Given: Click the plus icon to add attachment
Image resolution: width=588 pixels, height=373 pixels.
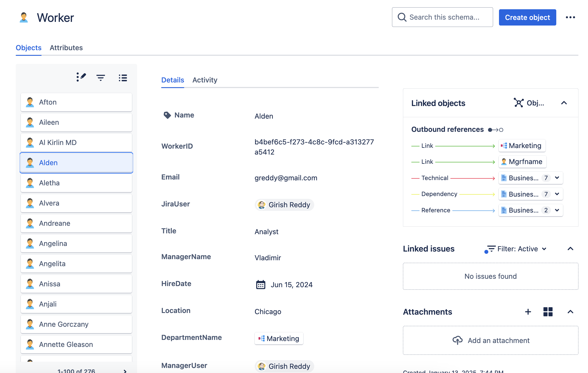Looking at the screenshot, I should tap(528, 312).
